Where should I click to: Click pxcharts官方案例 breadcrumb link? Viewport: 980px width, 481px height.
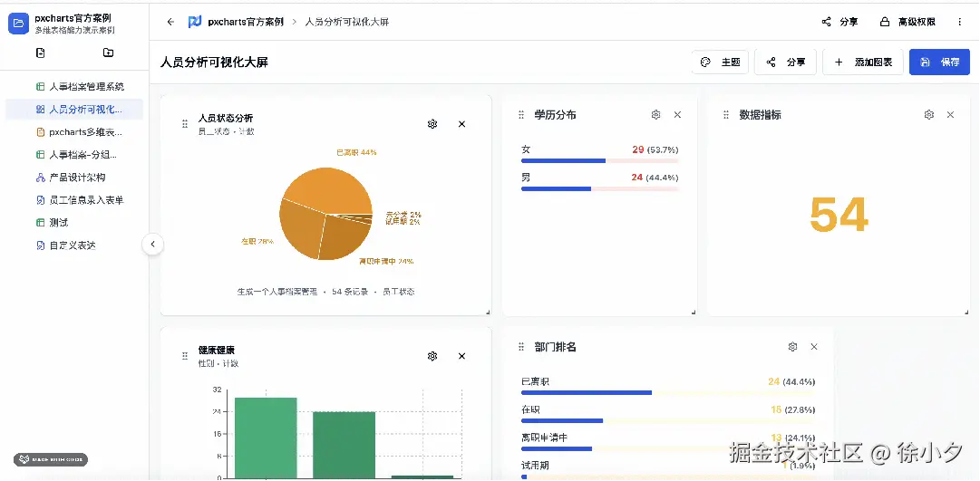tap(246, 22)
